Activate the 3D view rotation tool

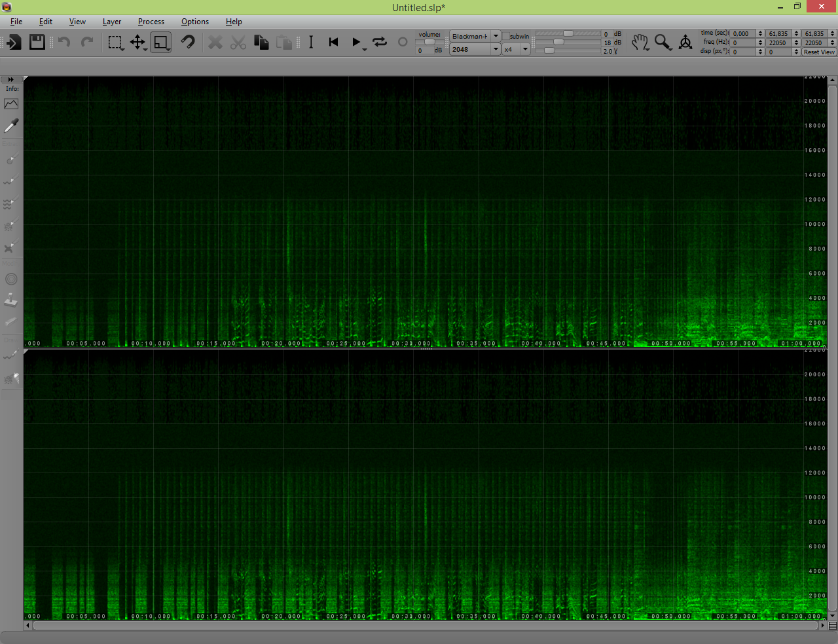click(x=685, y=43)
